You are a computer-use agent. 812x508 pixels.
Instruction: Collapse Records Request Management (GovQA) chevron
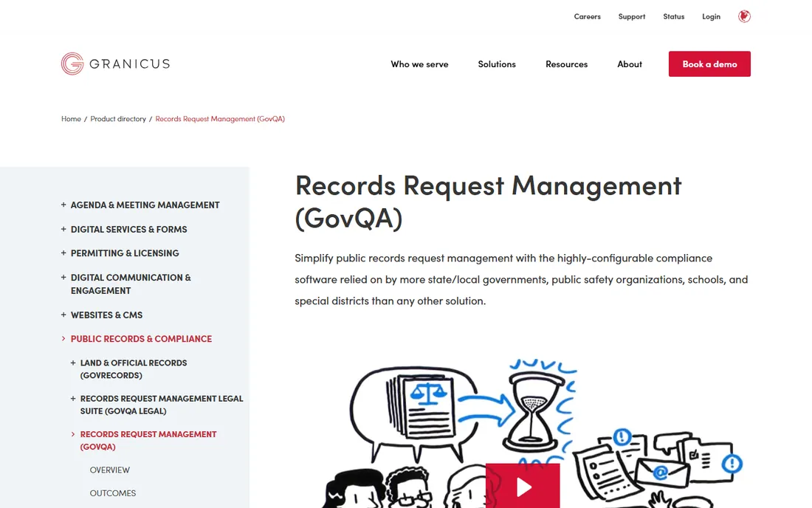tap(73, 434)
